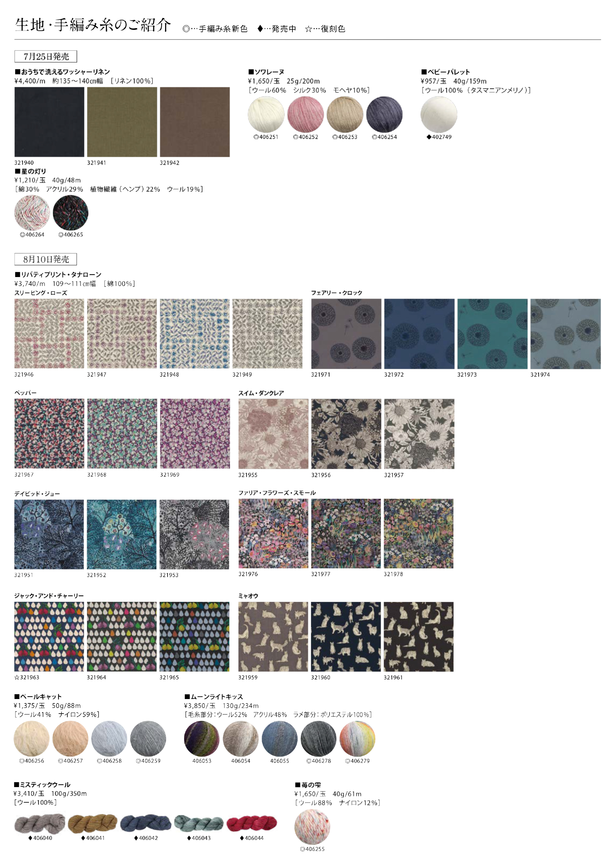This screenshot has height=867, width=616.
Task: Pick the navy ソワレーヌ yarn ball 406254
Action: [x=384, y=114]
